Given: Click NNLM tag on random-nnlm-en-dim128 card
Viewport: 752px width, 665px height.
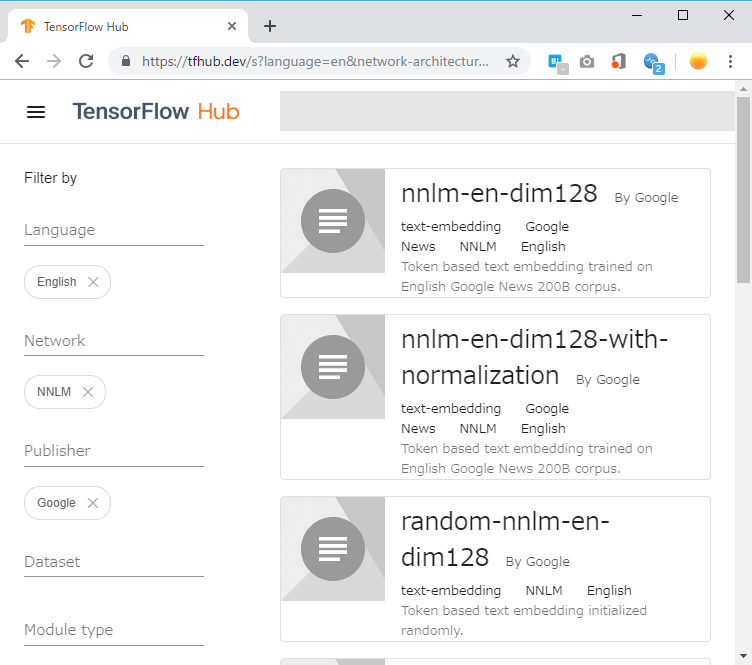Looking at the screenshot, I should (x=544, y=591).
